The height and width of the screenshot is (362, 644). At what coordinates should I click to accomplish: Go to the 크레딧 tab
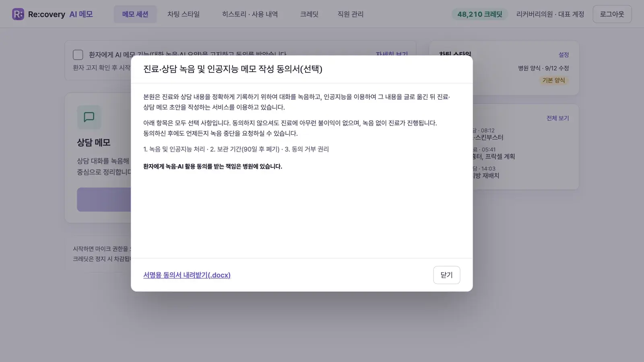point(309,14)
